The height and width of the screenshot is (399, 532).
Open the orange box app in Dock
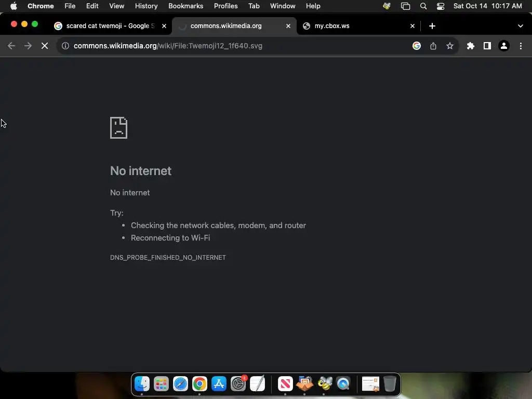304,384
